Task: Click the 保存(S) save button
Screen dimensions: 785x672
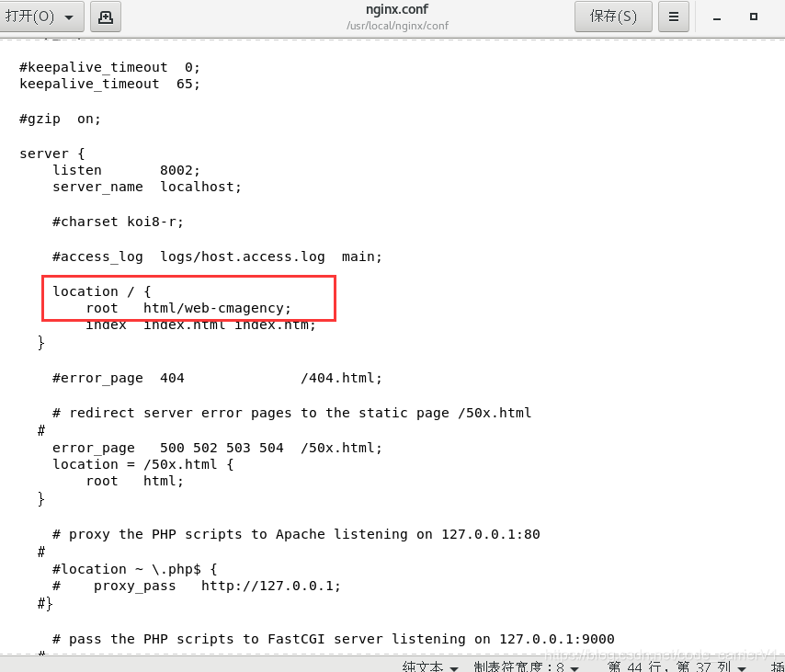Action: pos(613,17)
